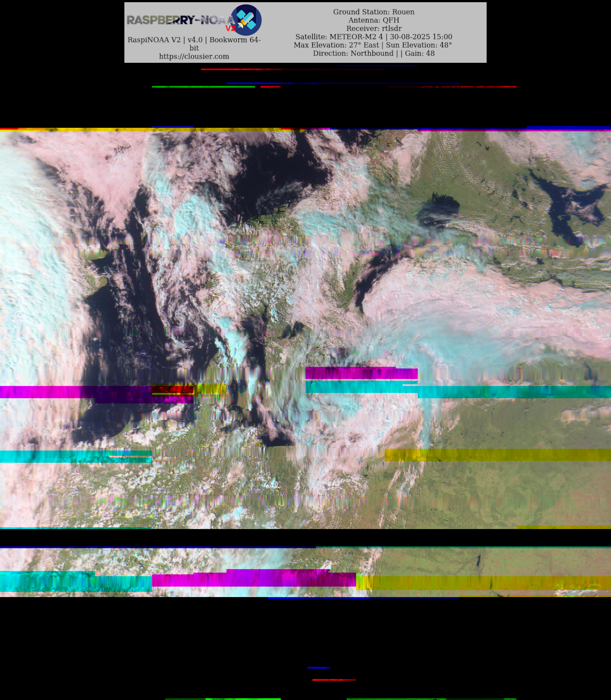Click the red V2 logo badge
This screenshot has height=700, width=611.
(x=230, y=28)
